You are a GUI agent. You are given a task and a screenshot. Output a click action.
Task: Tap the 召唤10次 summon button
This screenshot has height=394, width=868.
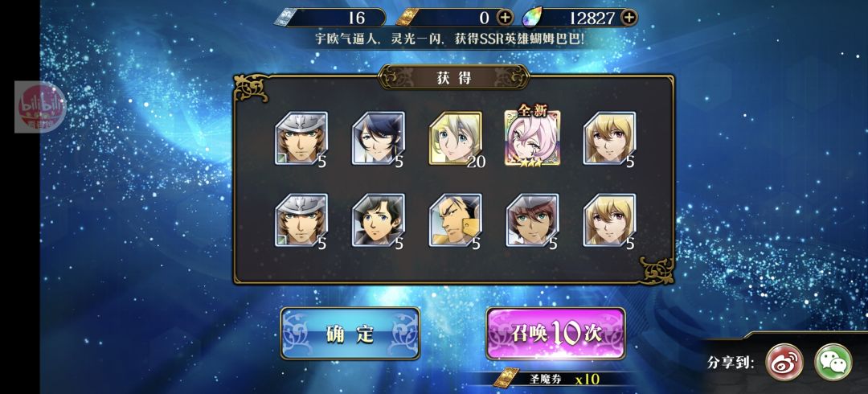555,333
